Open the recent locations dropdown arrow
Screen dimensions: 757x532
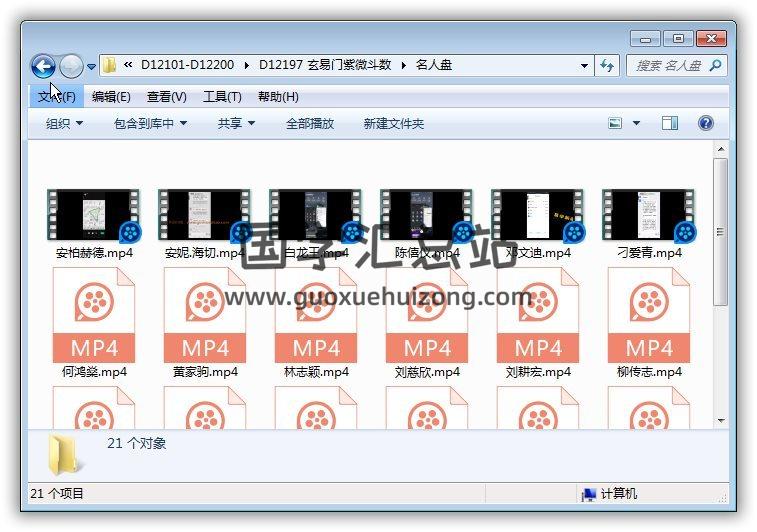click(91, 67)
